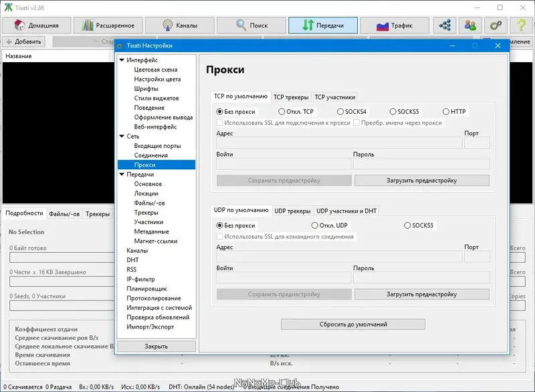Click the Добавить plus button
The height and width of the screenshot is (392, 535).
(24, 41)
